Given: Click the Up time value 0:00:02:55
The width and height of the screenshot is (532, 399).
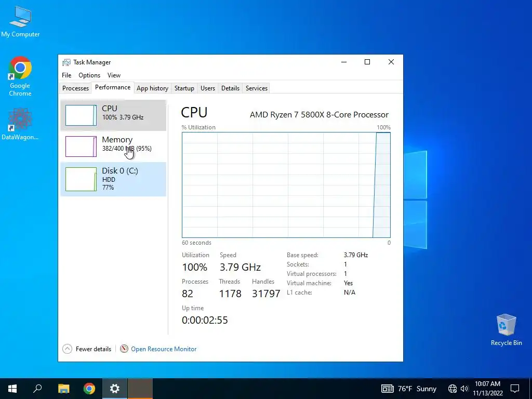Looking at the screenshot, I should click(x=205, y=320).
